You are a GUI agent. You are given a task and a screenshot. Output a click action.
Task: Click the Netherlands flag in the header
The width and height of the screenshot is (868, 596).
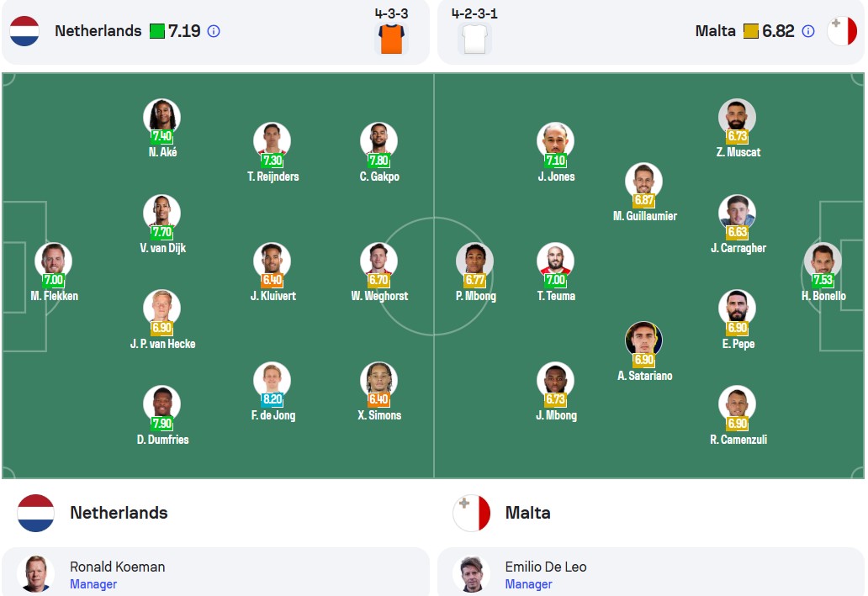(24, 31)
